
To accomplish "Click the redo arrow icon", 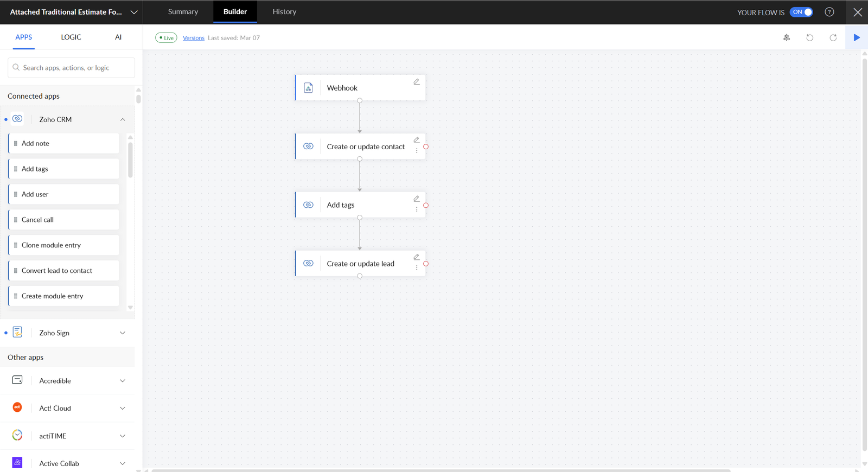I will click(833, 37).
